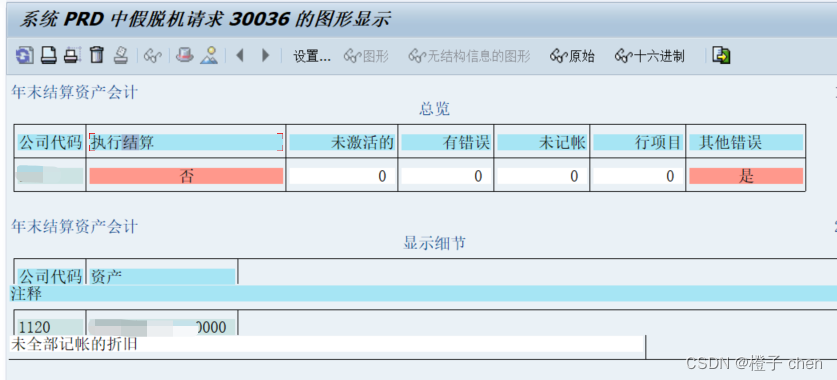837x380 pixels.
Task: Click company code 1120 cell
Action: tap(50, 327)
